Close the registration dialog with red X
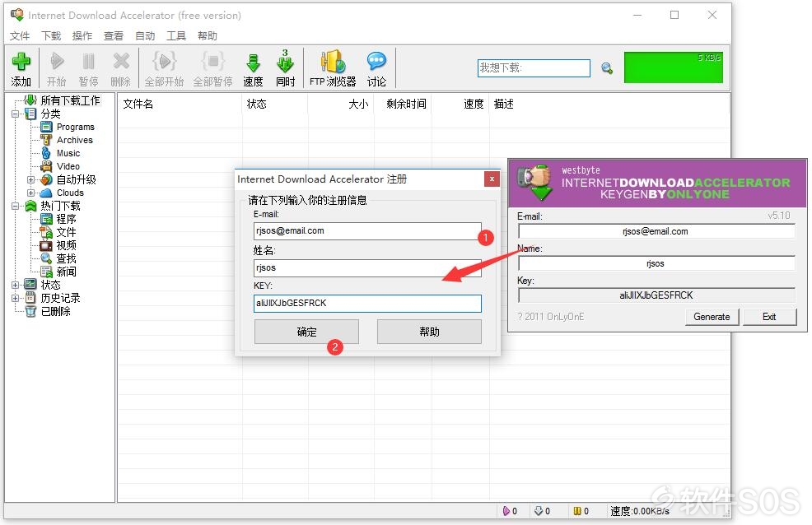The height and width of the screenshot is (525, 812). 492,179
